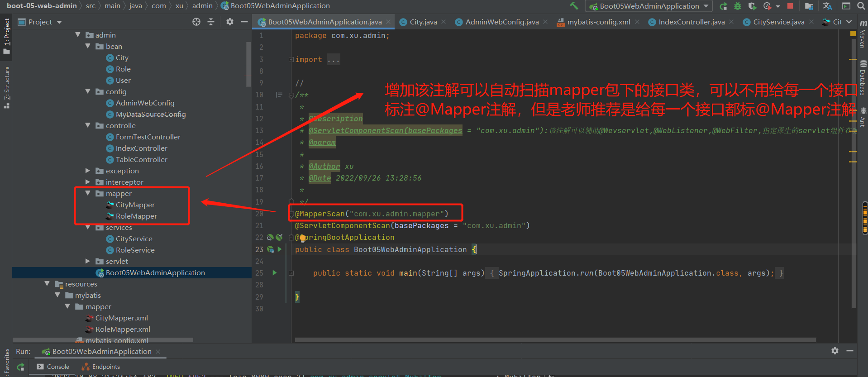Open Project panel settings gear
Viewport: 868px width, 377px height.
[230, 22]
